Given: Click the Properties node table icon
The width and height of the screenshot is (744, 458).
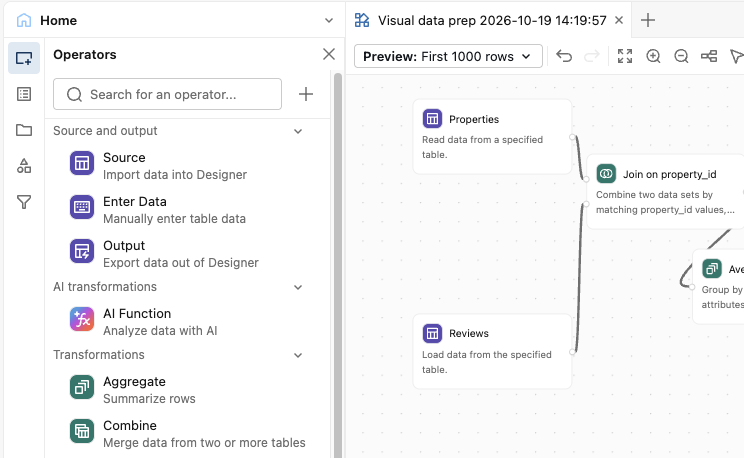Looking at the screenshot, I should tap(432, 119).
